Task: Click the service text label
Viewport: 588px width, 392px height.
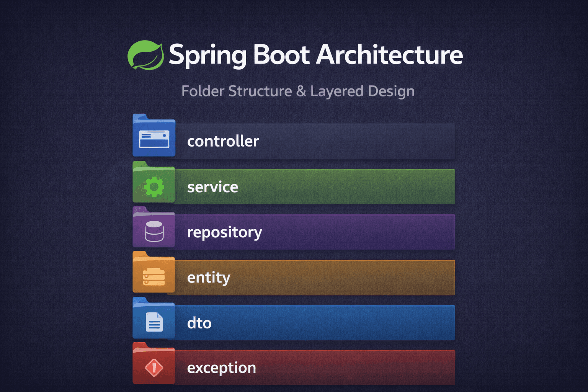Action: (x=212, y=187)
